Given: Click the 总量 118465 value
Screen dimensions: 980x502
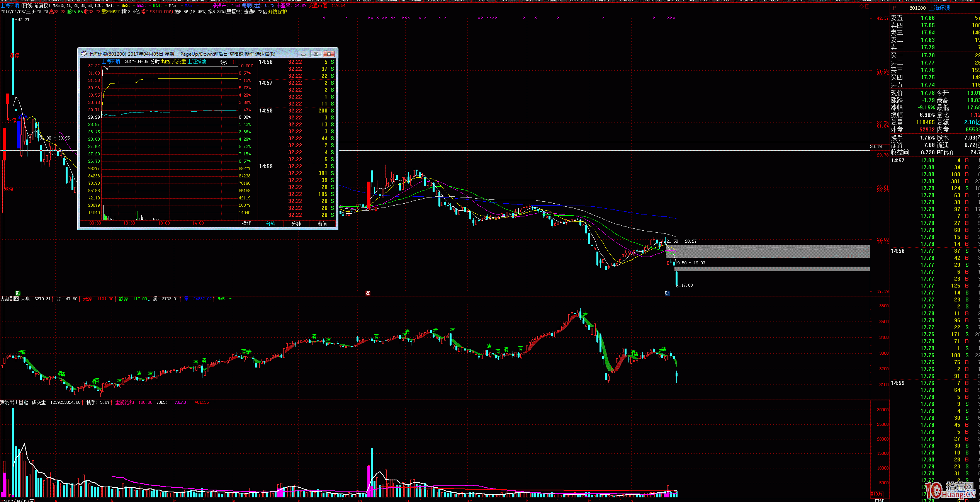Looking at the screenshot, I should (926, 122).
